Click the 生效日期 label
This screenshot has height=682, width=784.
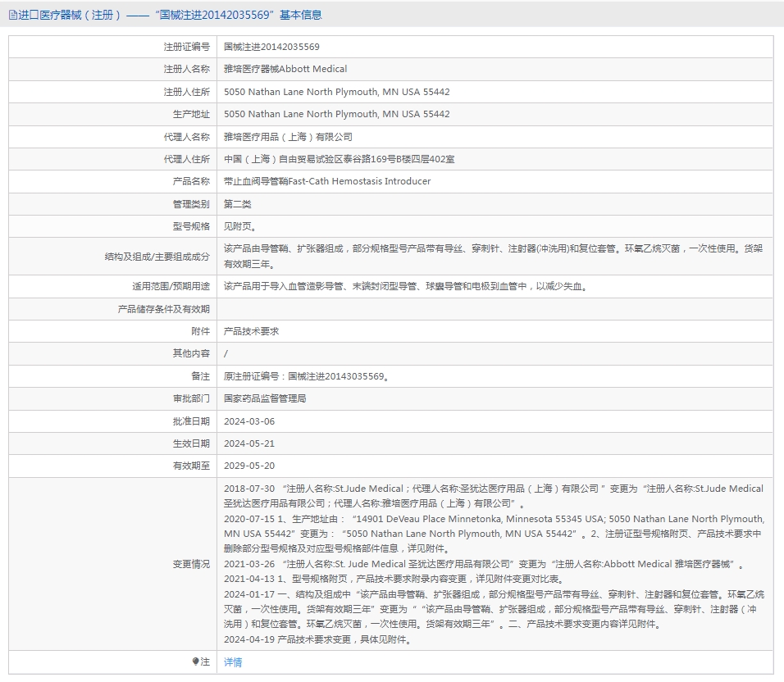click(x=191, y=443)
